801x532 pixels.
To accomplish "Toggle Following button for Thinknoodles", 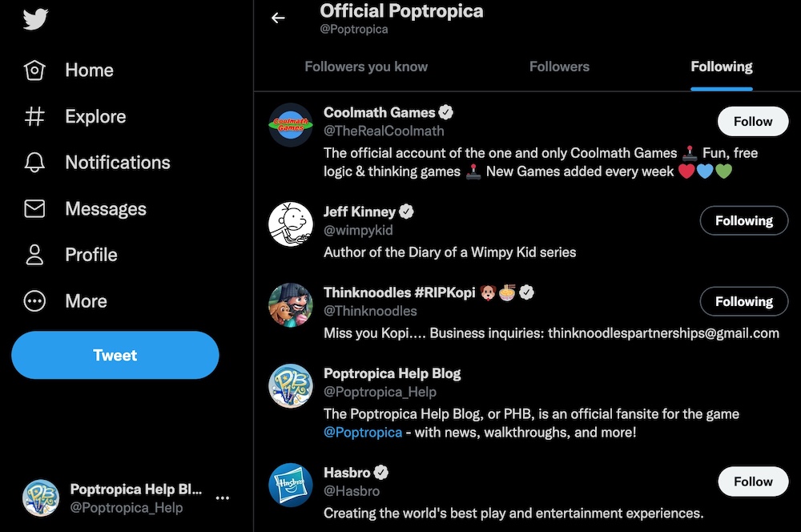I will [x=743, y=301].
